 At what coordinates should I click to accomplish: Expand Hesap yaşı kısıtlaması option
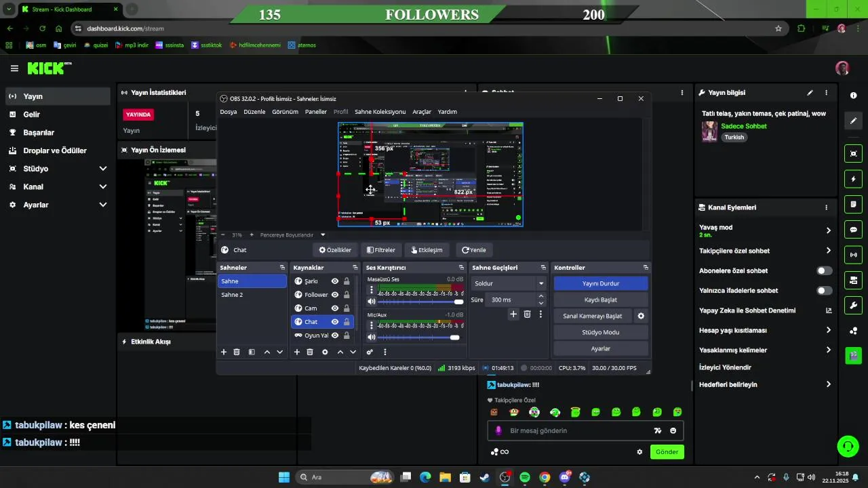click(x=828, y=330)
